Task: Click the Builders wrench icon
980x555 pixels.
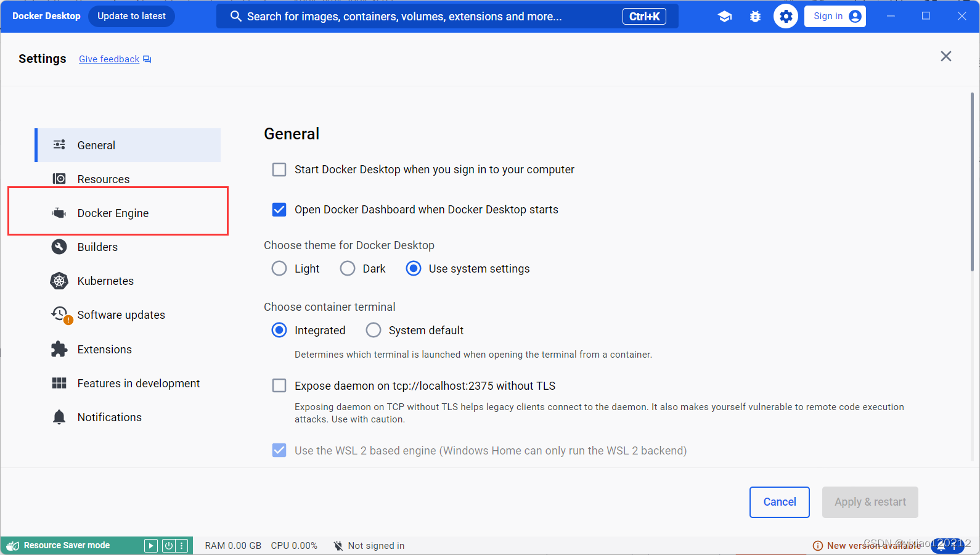Action: 59,247
